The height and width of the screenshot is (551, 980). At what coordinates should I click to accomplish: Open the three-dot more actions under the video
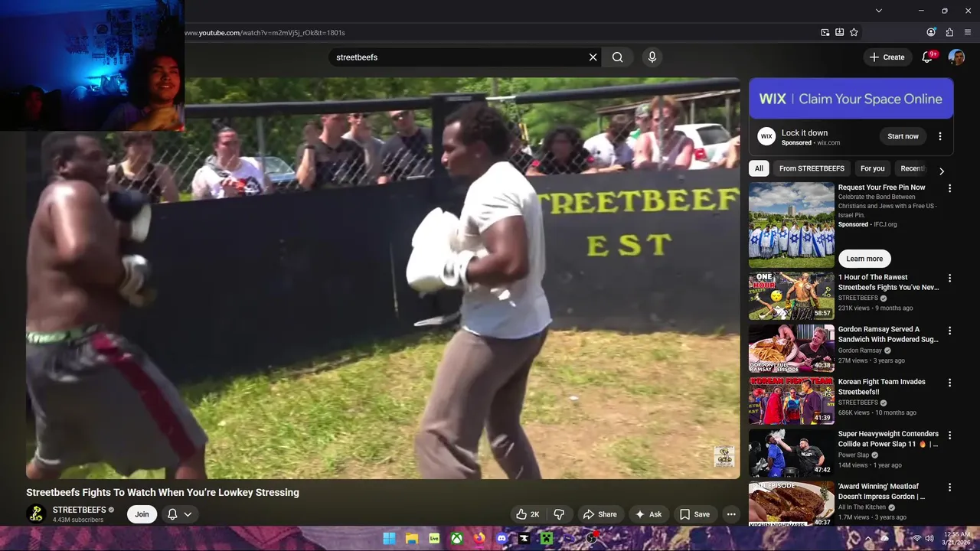click(731, 514)
